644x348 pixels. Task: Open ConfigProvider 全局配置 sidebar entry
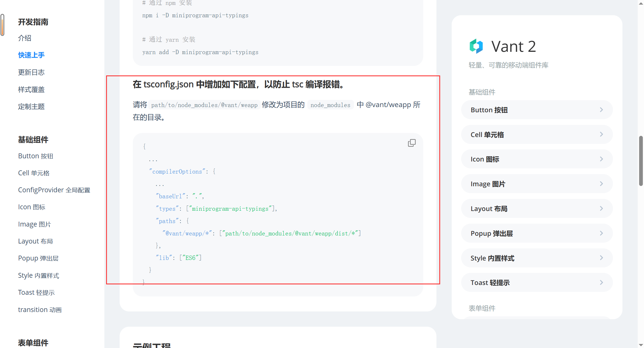[x=54, y=190]
